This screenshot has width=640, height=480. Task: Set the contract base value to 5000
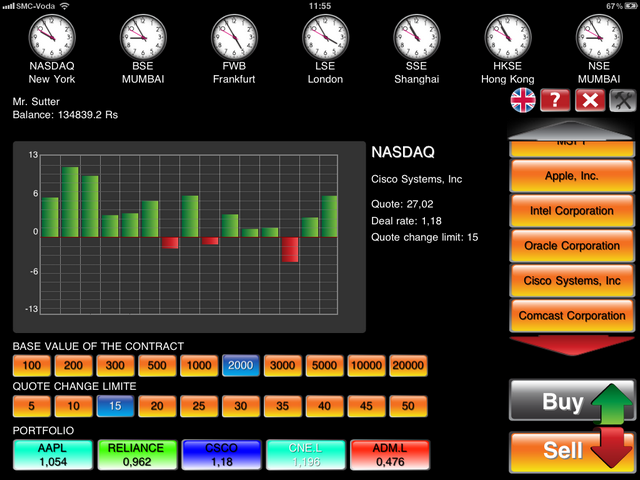[324, 365]
